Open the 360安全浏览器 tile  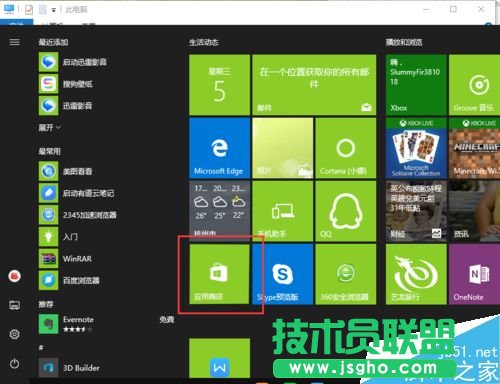tap(346, 274)
